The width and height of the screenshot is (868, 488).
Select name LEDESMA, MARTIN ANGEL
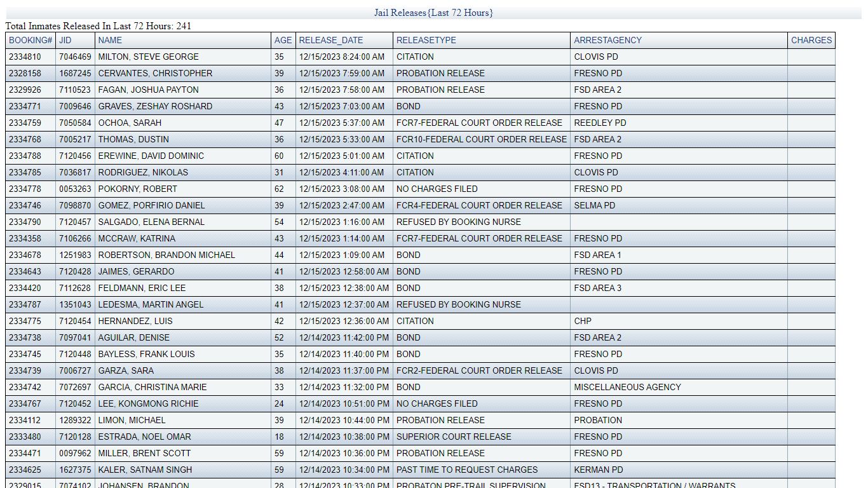click(x=151, y=304)
